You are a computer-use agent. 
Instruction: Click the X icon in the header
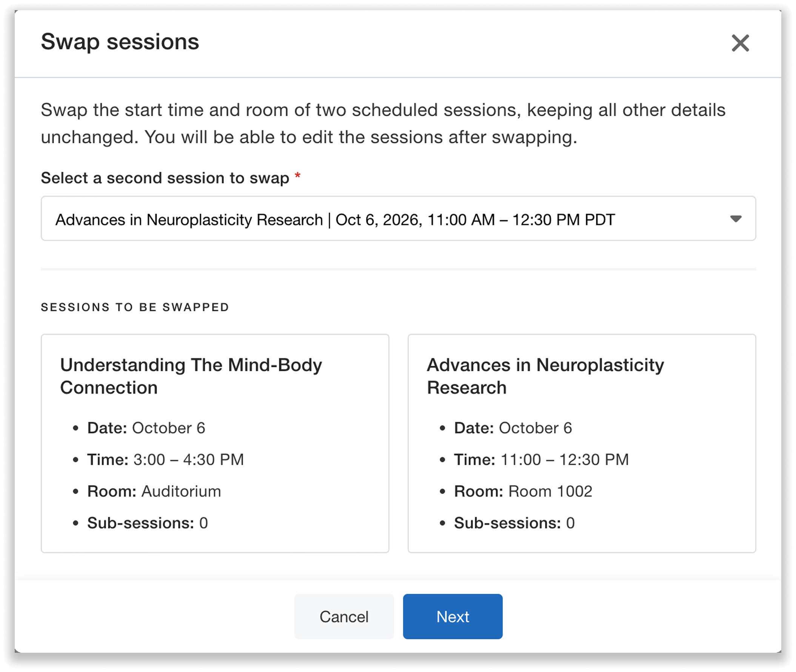740,43
